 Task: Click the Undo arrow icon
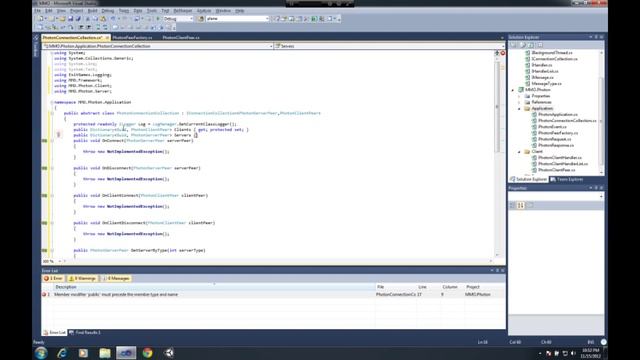click(113, 19)
